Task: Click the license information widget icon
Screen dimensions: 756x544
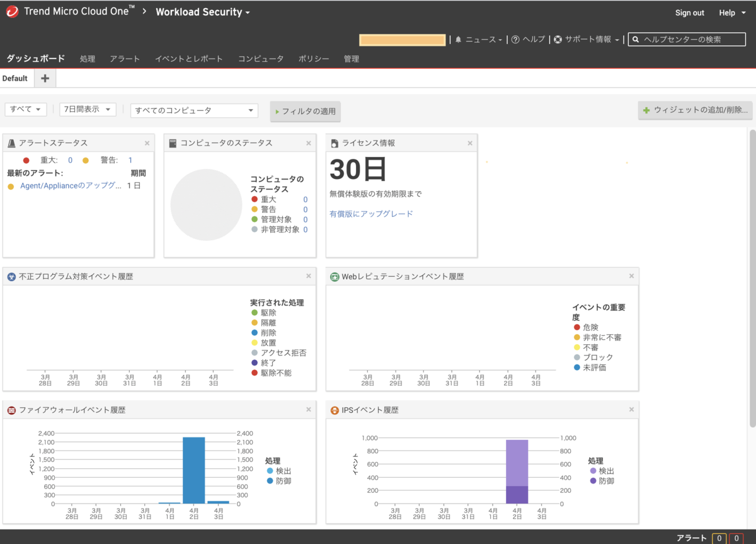Action: [335, 143]
